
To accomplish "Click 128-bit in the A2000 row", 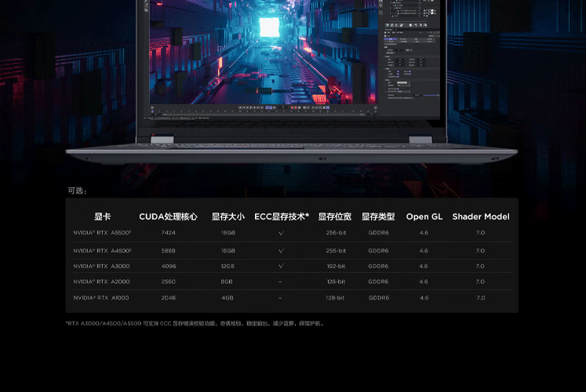I will (x=336, y=281).
